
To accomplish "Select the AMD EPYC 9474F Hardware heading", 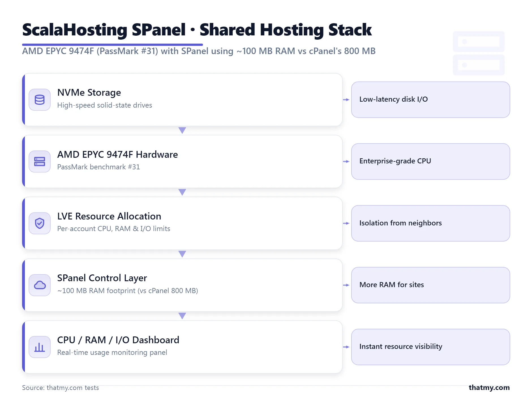I will click(x=117, y=154).
